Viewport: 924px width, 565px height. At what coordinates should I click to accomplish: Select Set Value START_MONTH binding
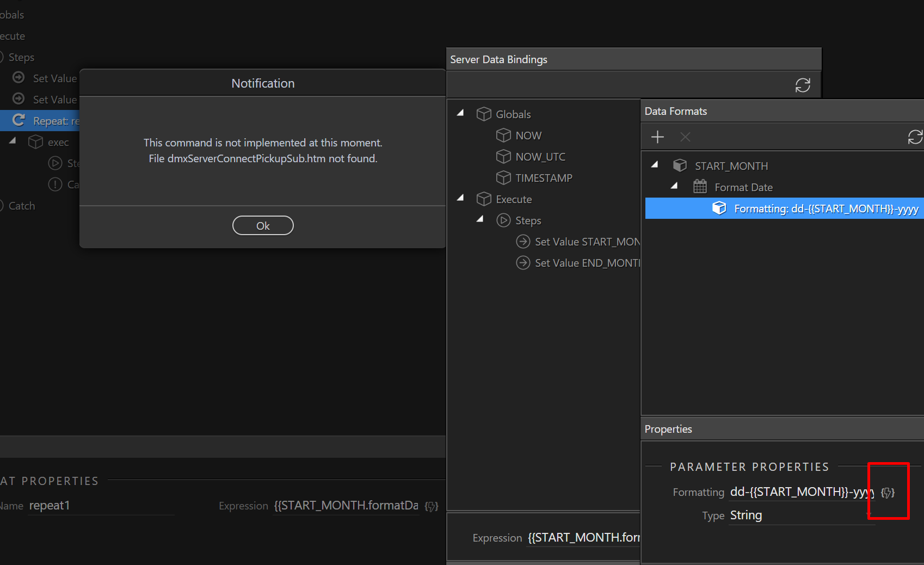pos(587,242)
